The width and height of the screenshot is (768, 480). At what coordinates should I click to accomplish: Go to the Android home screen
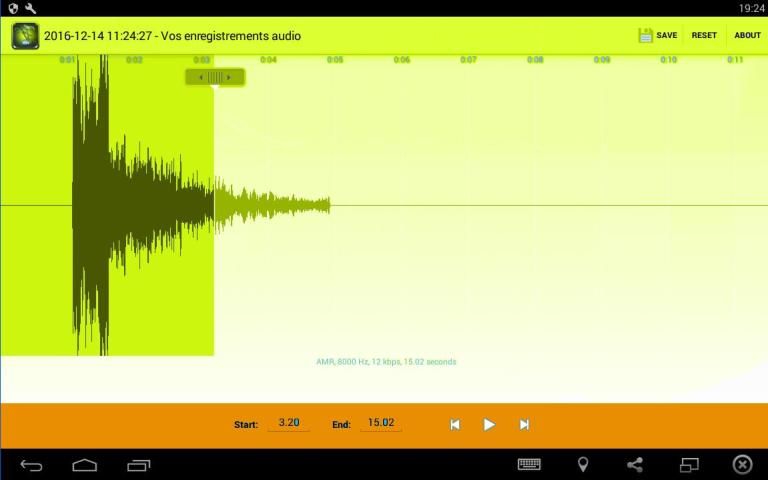tap(85, 464)
